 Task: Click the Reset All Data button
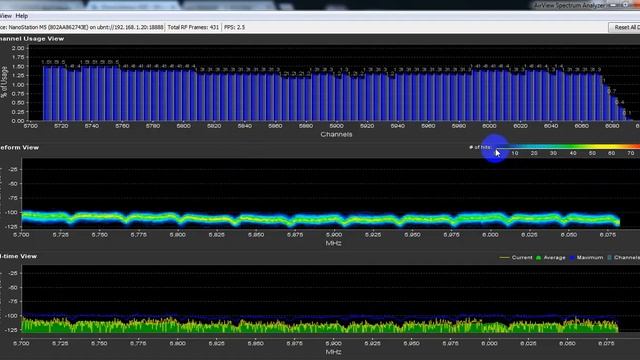(x=625, y=27)
